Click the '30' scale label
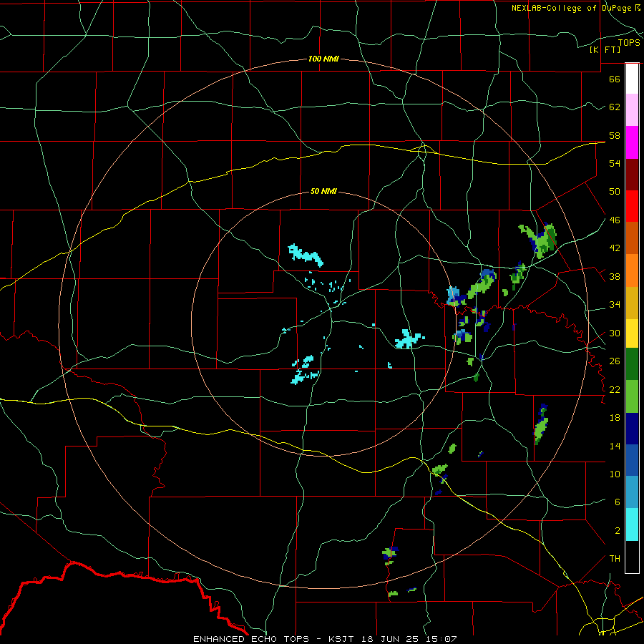The image size is (644, 644). (615, 333)
